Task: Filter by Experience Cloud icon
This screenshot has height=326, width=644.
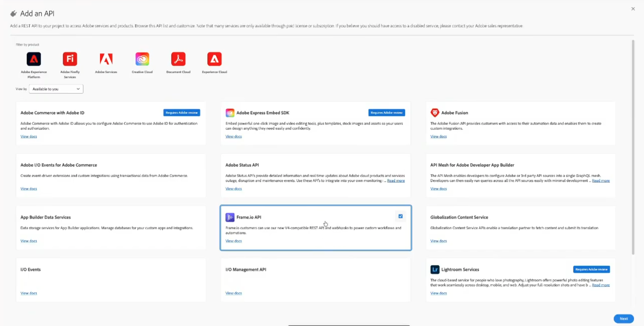Action: pos(215,59)
